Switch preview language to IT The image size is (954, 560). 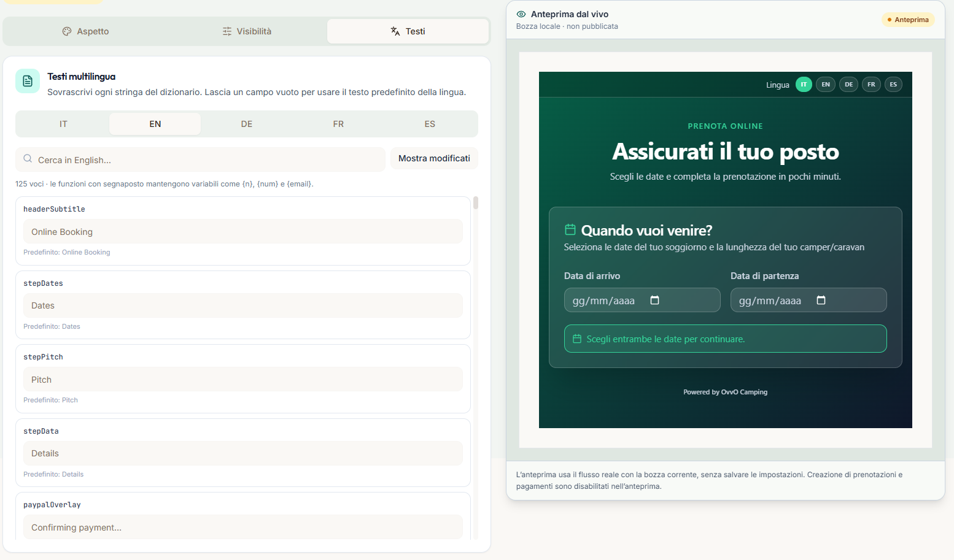tap(804, 85)
